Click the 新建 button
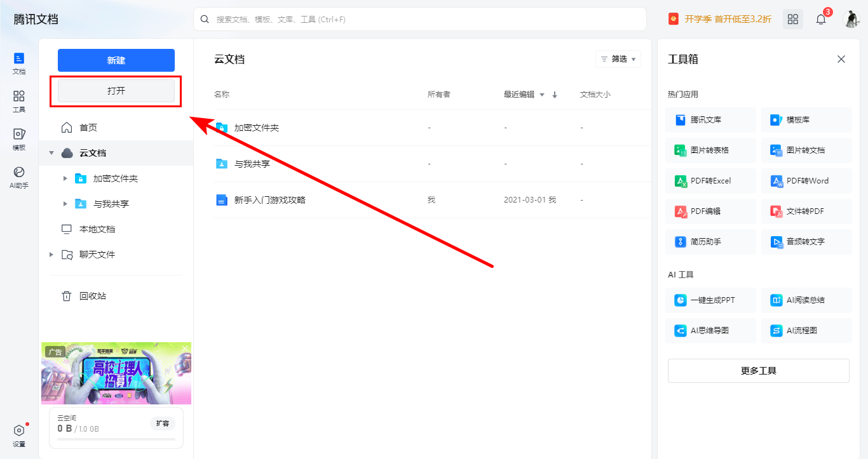Image resolution: width=868 pixels, height=459 pixels. pyautogui.click(x=116, y=60)
